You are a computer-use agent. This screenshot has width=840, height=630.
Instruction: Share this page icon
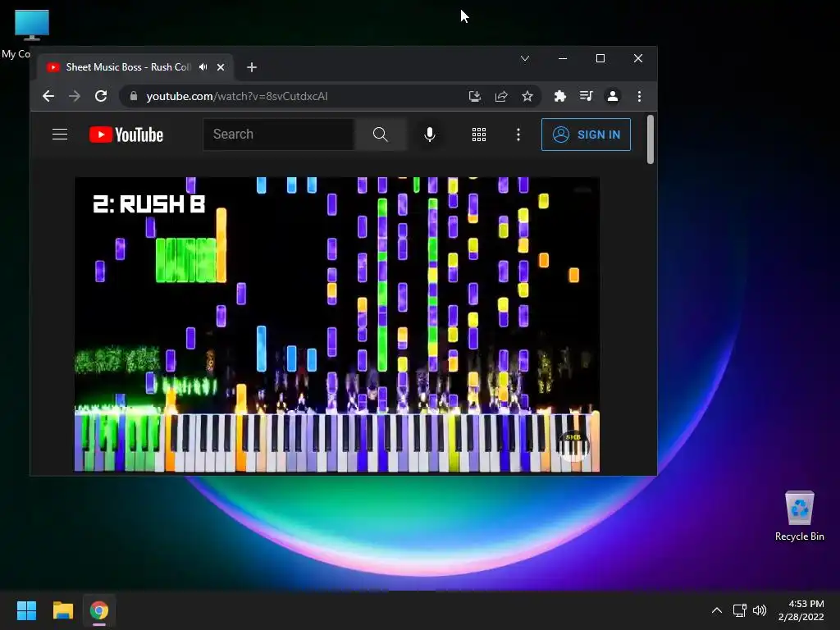(x=501, y=97)
